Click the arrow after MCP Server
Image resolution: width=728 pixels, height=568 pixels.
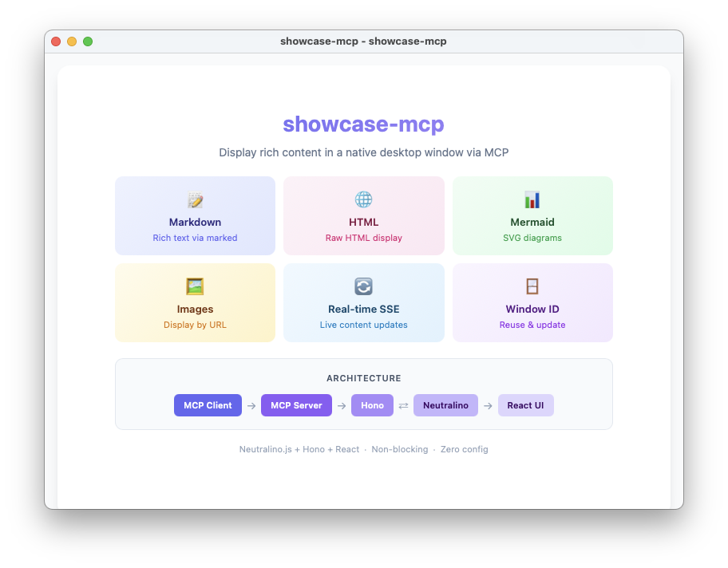tap(342, 405)
